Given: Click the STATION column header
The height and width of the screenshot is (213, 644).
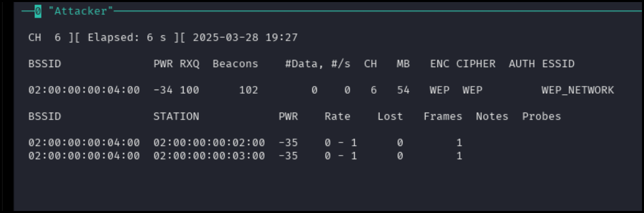Looking at the screenshot, I should (x=176, y=116).
